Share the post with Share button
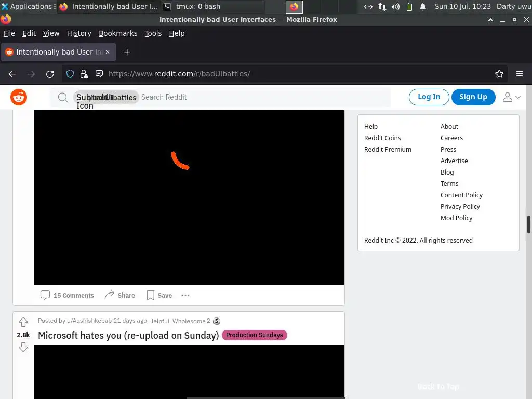532x399 pixels. click(x=120, y=295)
